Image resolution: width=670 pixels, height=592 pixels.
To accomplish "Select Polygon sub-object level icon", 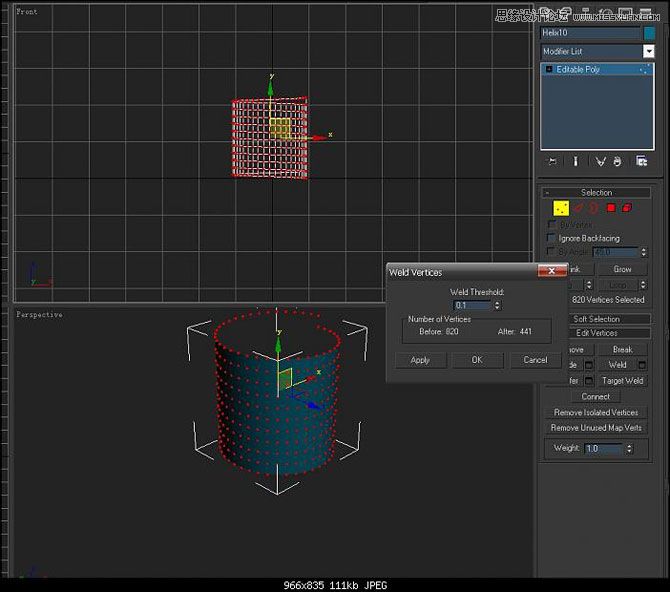I will coord(611,208).
